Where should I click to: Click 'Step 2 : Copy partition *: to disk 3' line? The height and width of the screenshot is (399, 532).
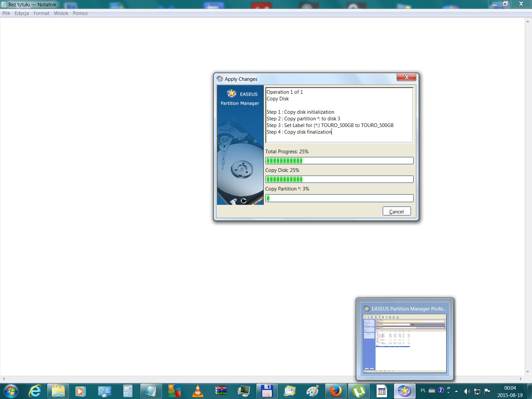[x=303, y=119]
